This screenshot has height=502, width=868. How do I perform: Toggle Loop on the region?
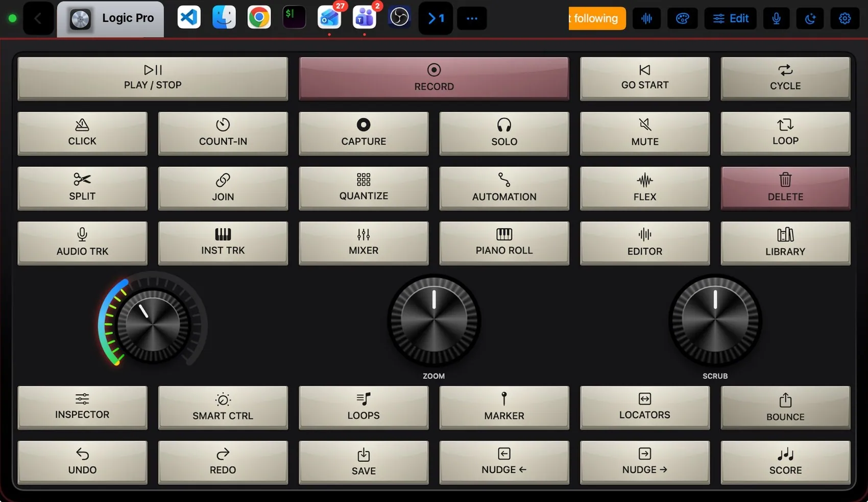click(x=785, y=133)
